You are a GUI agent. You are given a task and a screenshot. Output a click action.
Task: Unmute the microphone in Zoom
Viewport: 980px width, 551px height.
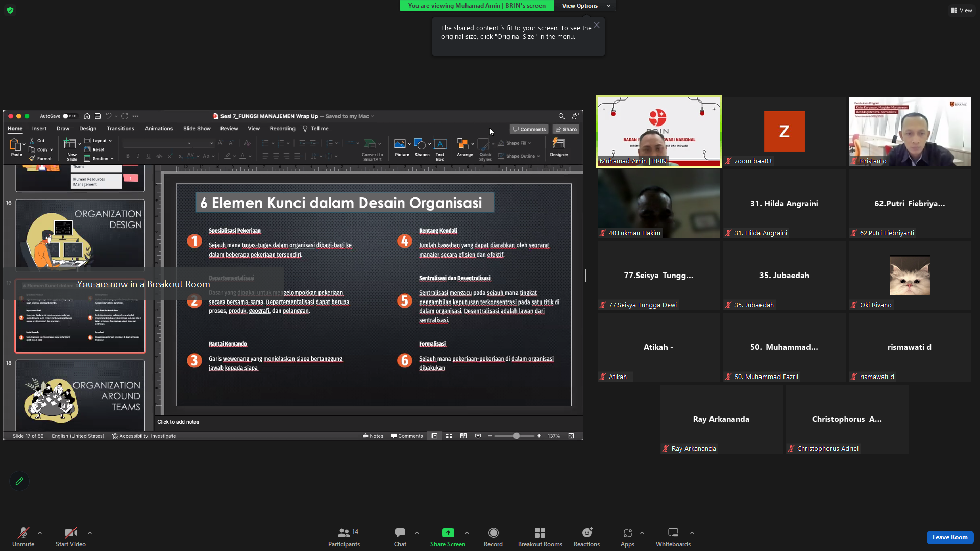(23, 537)
